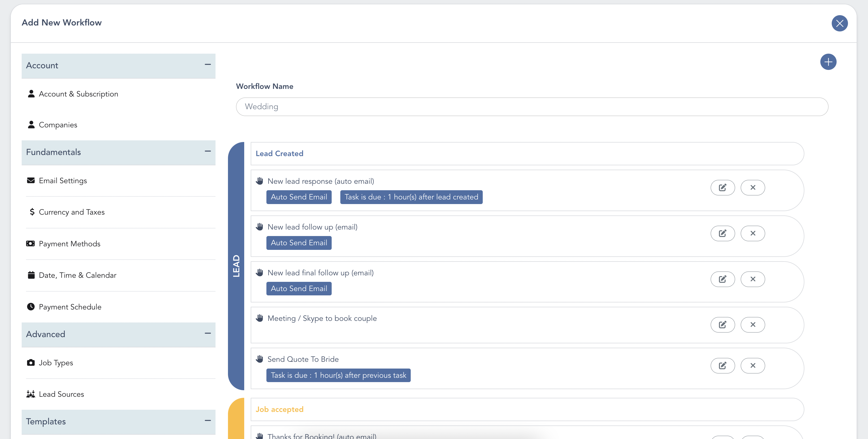Collapse the Fundamentals section
Viewport: 868px width, 439px height.
point(208,151)
